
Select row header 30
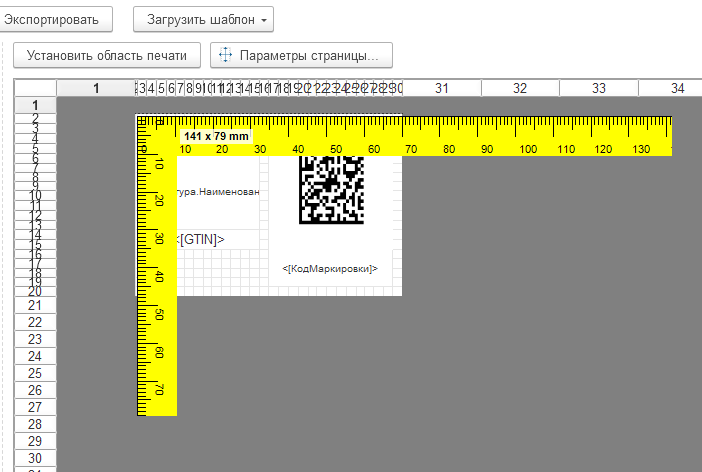click(35, 459)
